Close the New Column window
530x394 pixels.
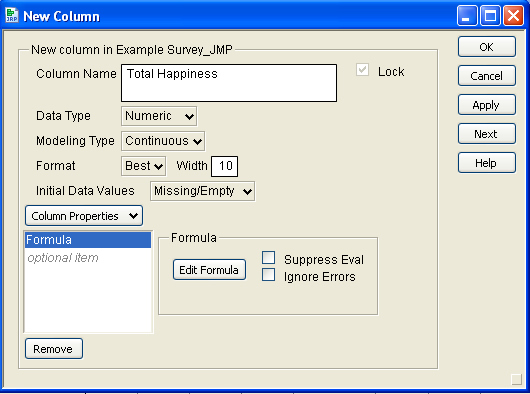pyautogui.click(x=513, y=16)
